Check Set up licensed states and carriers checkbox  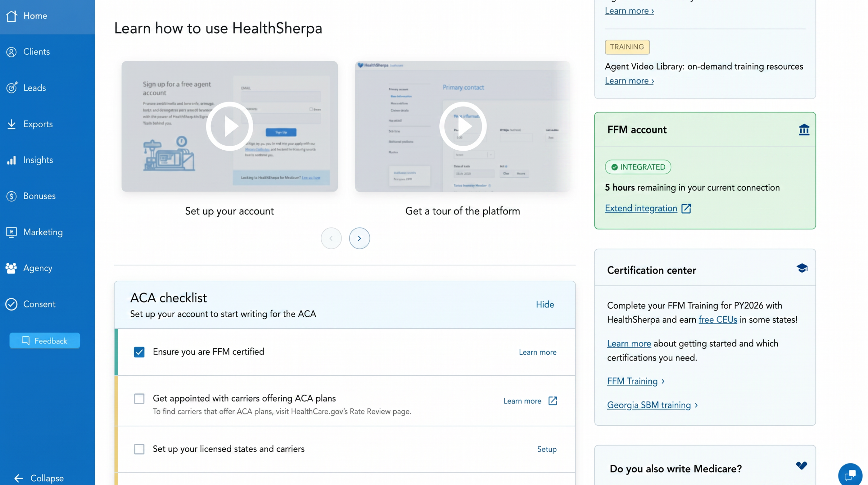[139, 449]
